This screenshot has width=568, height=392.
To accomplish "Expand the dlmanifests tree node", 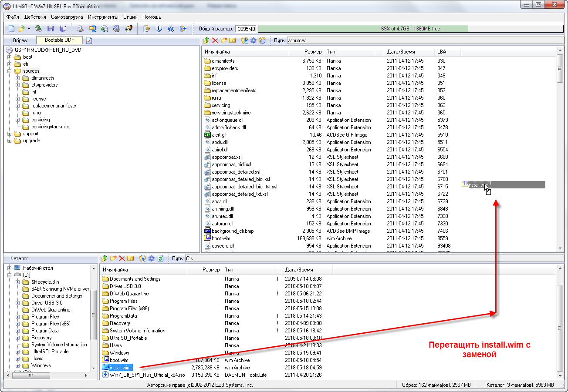I will pos(18,78).
